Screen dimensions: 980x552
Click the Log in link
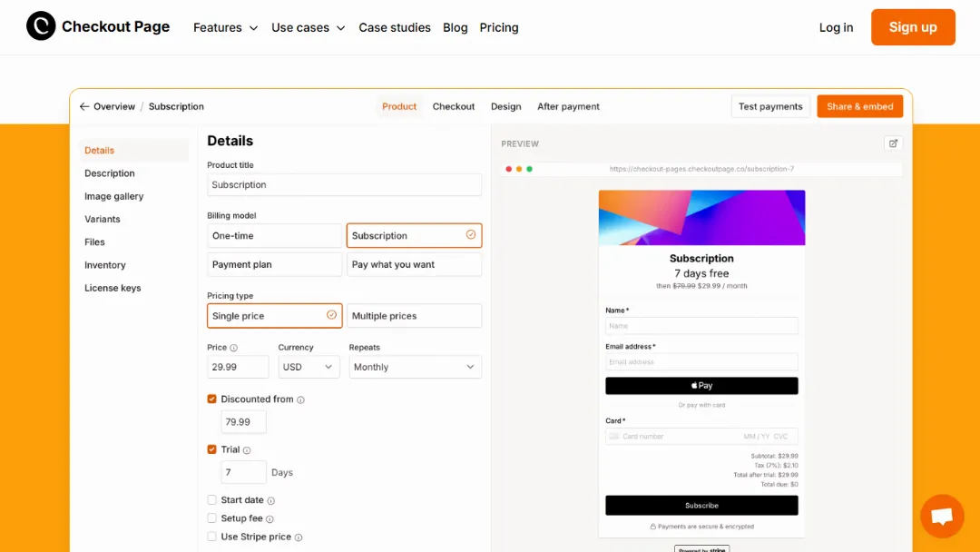(836, 27)
